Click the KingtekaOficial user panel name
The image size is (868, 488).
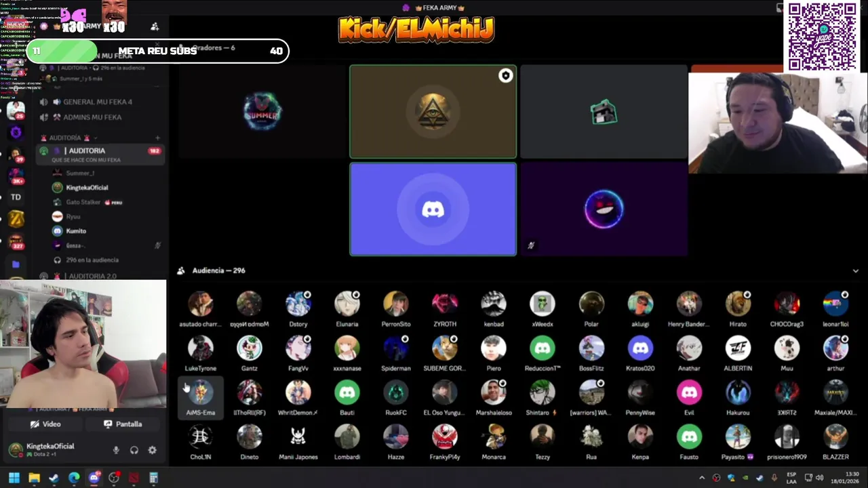[x=50, y=447]
